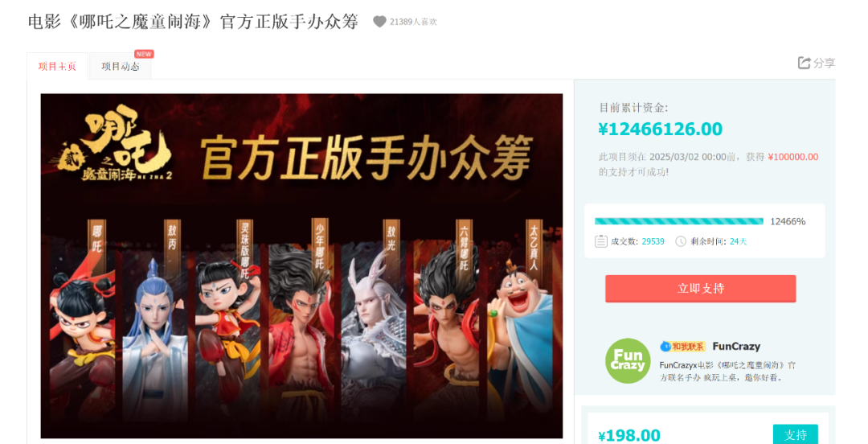
Task: Click the share icon beside 分享
Action: click(x=804, y=63)
